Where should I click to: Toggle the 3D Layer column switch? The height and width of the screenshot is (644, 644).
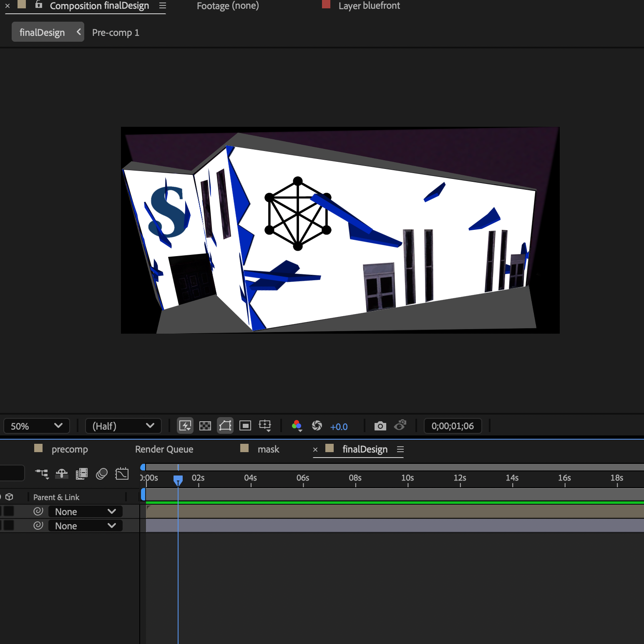click(9, 497)
